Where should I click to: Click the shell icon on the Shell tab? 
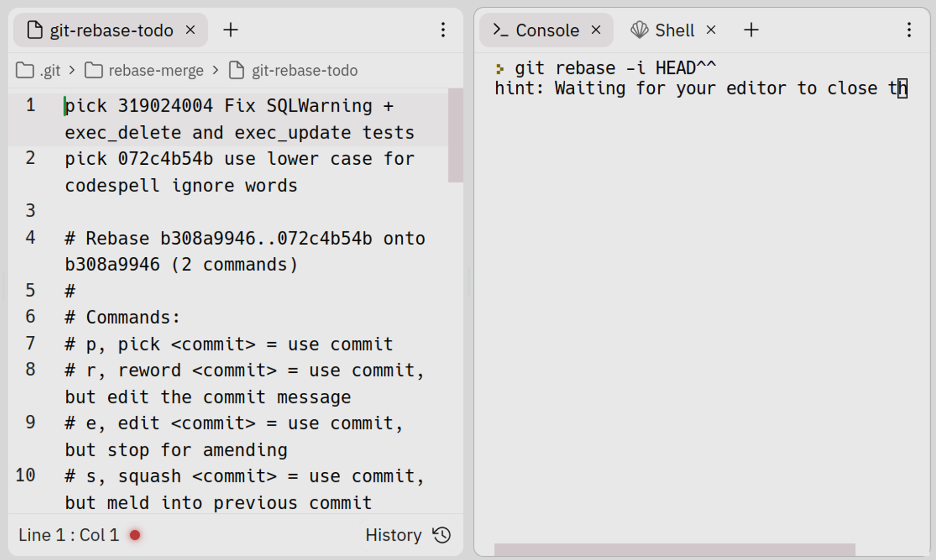639,30
